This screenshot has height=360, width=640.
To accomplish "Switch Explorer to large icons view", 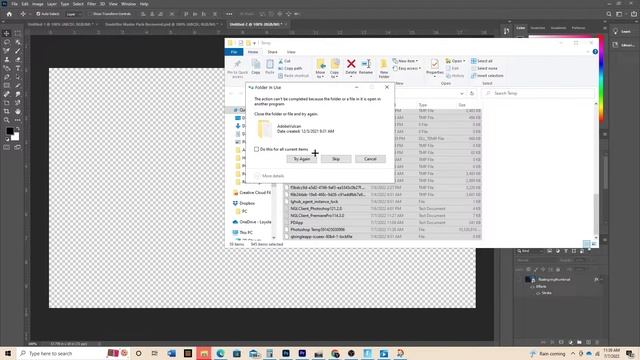I will click(x=594, y=244).
